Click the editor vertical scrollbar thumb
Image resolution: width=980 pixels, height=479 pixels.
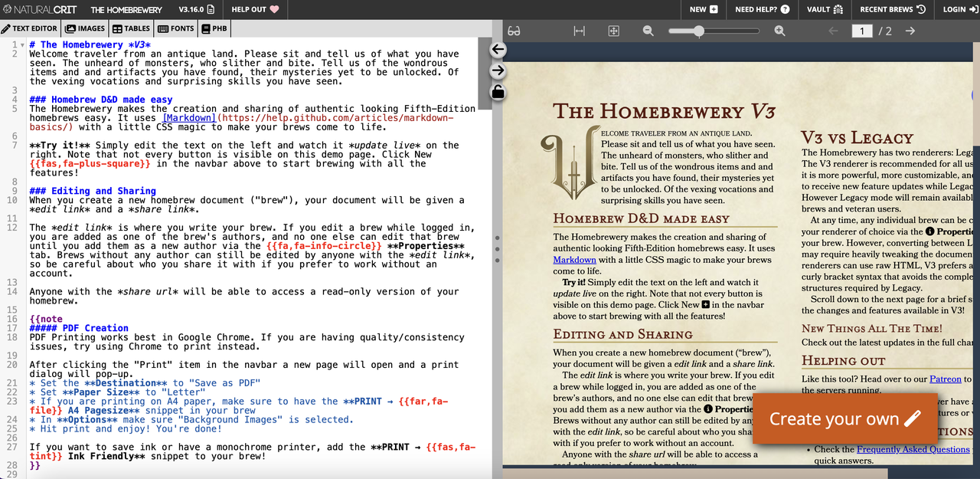tap(485, 74)
